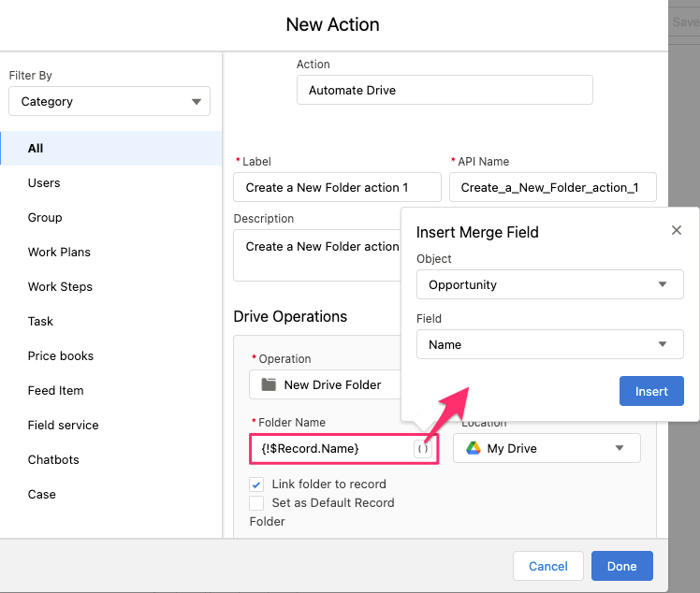Click the Cancel button
Viewport: 700px width, 593px height.
(548, 566)
